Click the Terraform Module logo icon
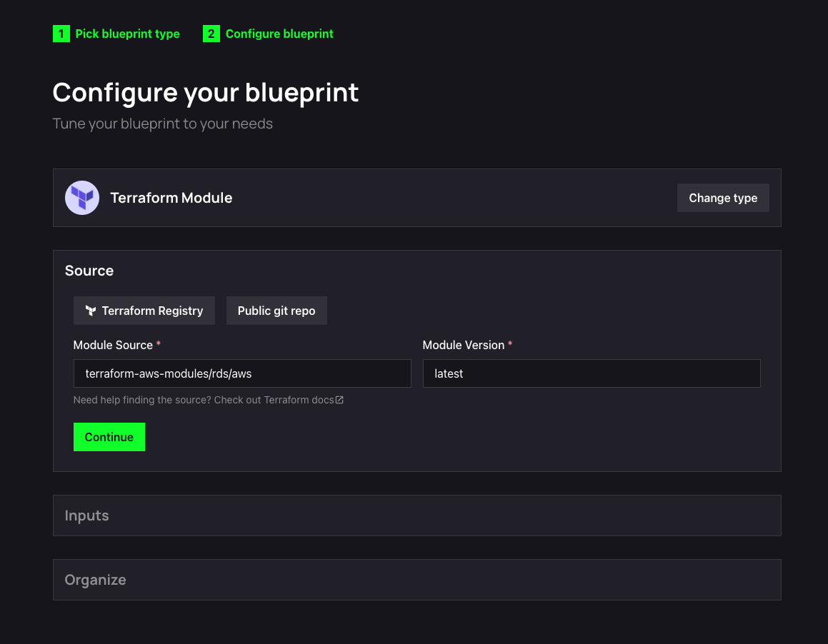 click(82, 198)
